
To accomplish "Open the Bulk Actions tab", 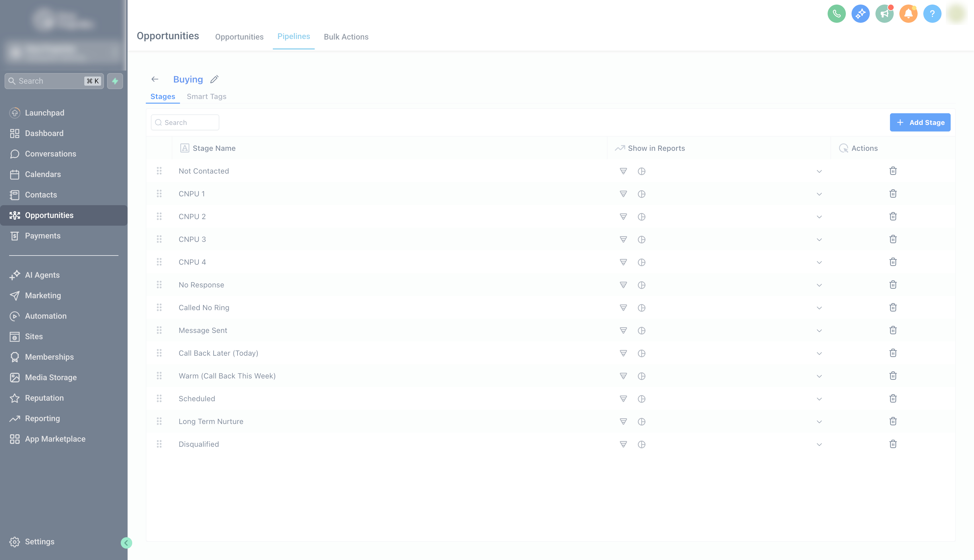I will [346, 36].
